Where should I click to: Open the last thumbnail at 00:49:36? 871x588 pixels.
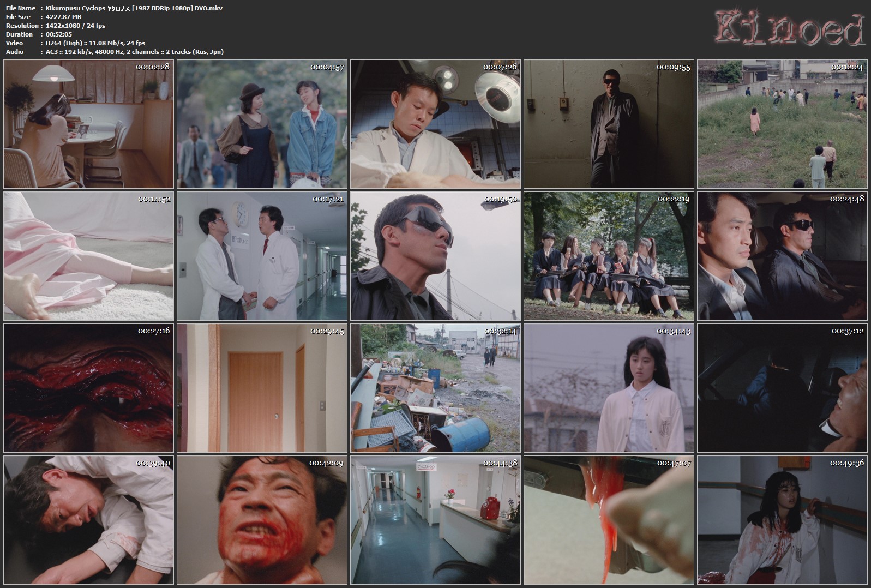[x=782, y=520]
